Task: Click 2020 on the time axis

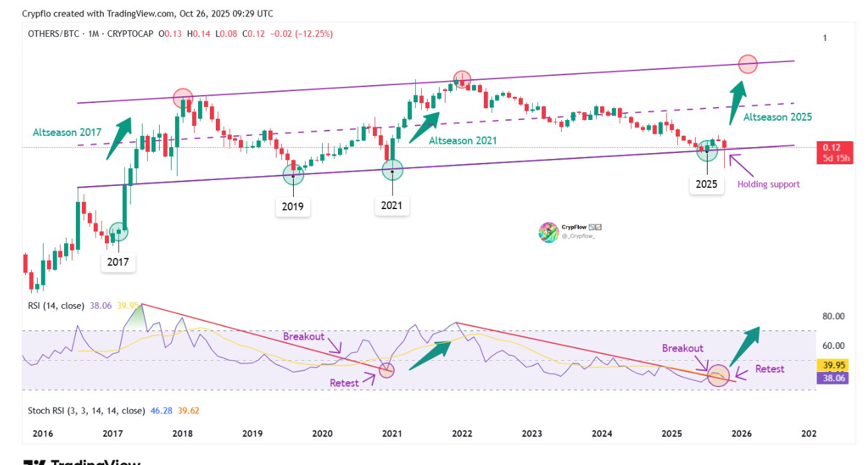Action: 322,433
